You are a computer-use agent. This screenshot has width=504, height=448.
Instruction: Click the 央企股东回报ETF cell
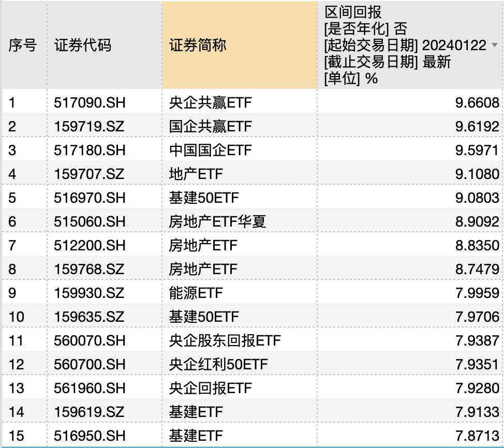[225, 340]
